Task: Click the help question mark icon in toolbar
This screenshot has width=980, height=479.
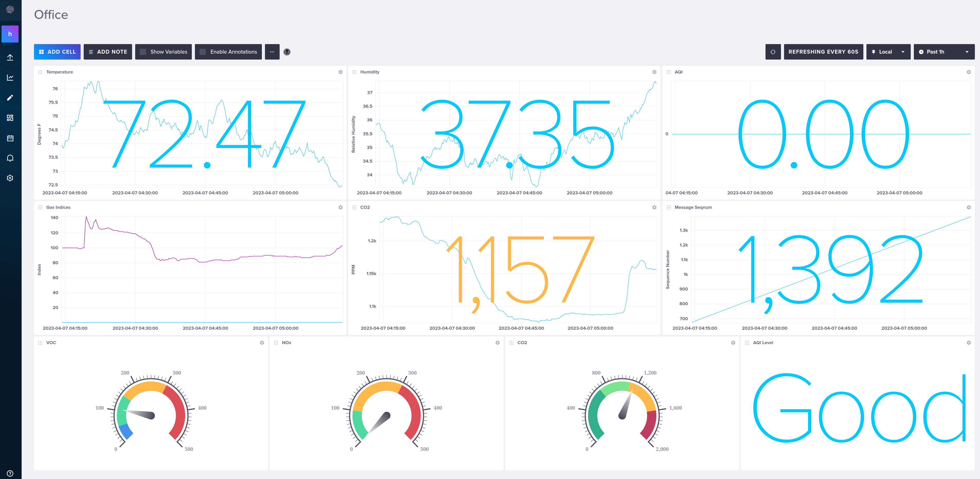Action: coord(287,52)
